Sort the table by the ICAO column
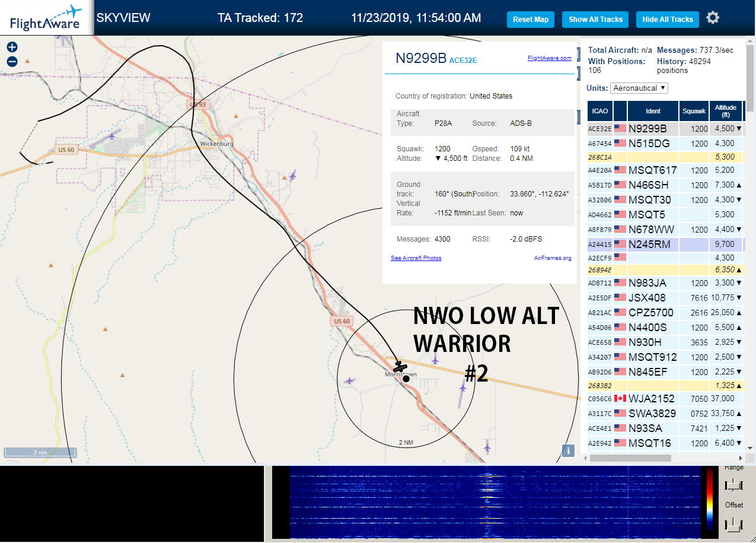Image resolution: width=756 pixels, height=543 pixels. [600, 111]
